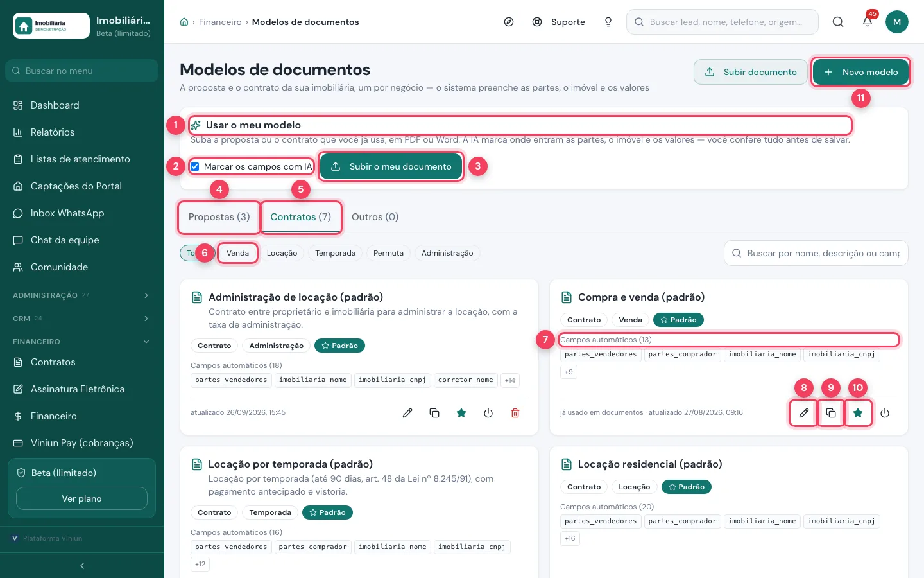Toggle Marcar os campos com IA checkbox

pos(195,167)
